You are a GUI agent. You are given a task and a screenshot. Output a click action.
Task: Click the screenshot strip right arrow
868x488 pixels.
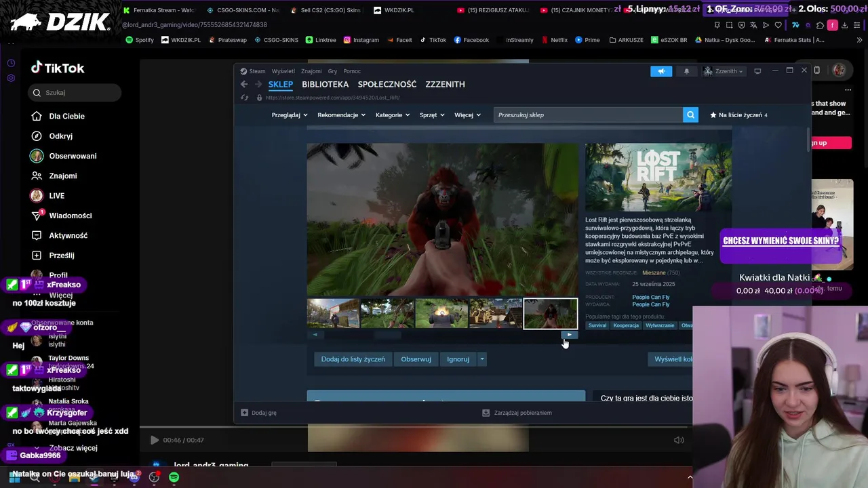click(570, 334)
